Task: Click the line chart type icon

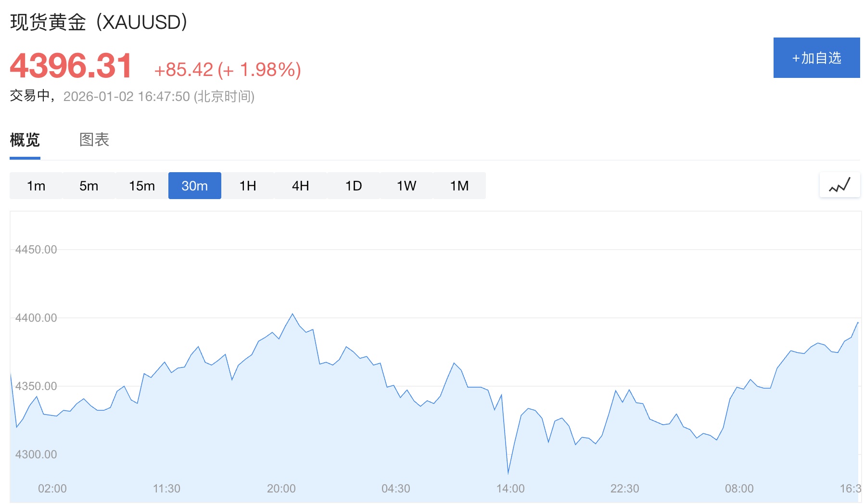Action: pos(839,185)
